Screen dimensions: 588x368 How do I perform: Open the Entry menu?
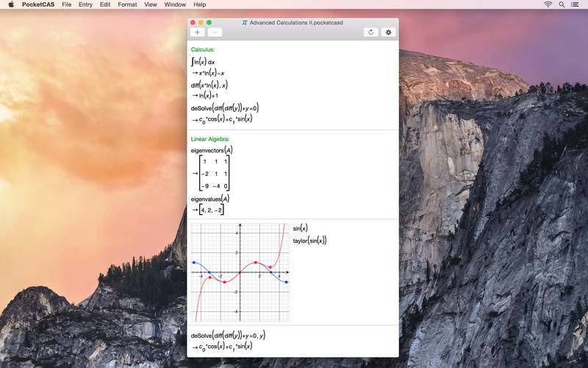(86, 4)
